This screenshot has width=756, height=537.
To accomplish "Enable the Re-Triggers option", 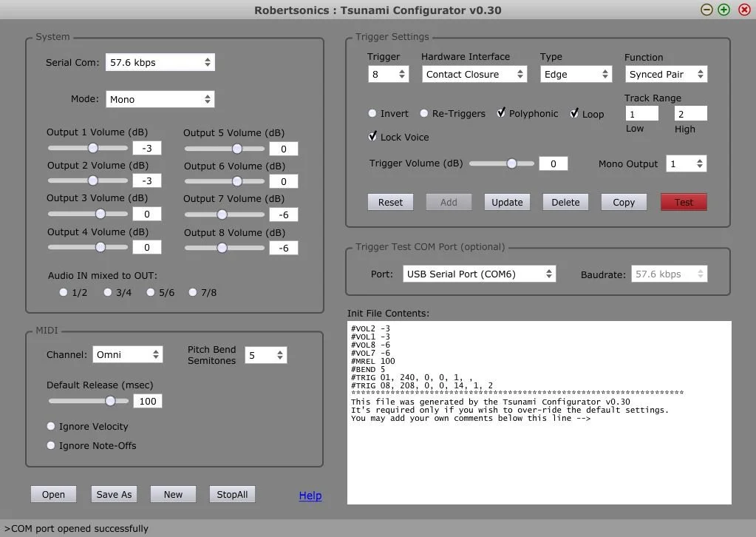I will click(x=423, y=113).
